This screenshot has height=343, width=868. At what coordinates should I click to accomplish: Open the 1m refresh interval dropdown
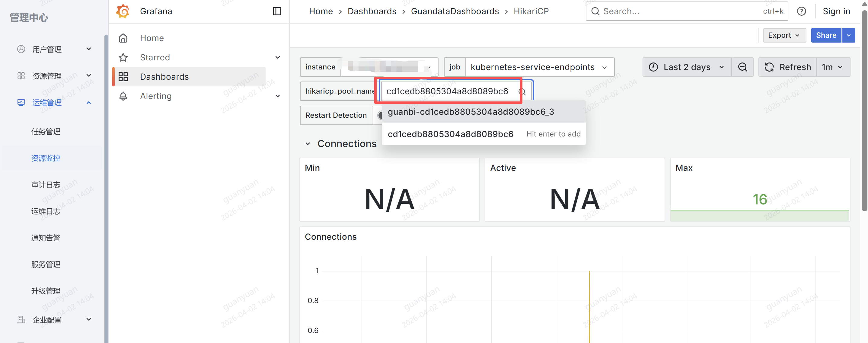(x=832, y=67)
